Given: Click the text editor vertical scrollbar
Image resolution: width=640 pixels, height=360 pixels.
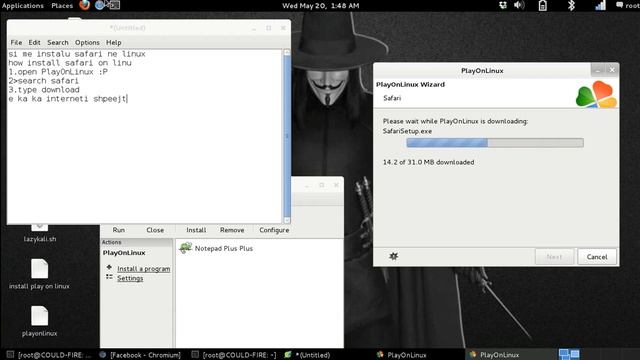Looking at the screenshot, I should tap(287, 137).
